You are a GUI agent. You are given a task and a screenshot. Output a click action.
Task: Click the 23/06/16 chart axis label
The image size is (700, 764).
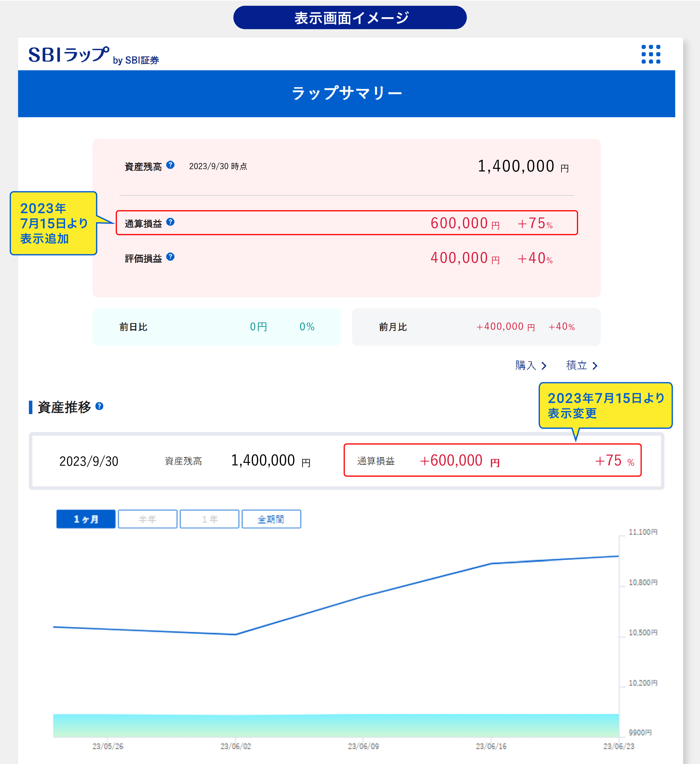[491, 746]
